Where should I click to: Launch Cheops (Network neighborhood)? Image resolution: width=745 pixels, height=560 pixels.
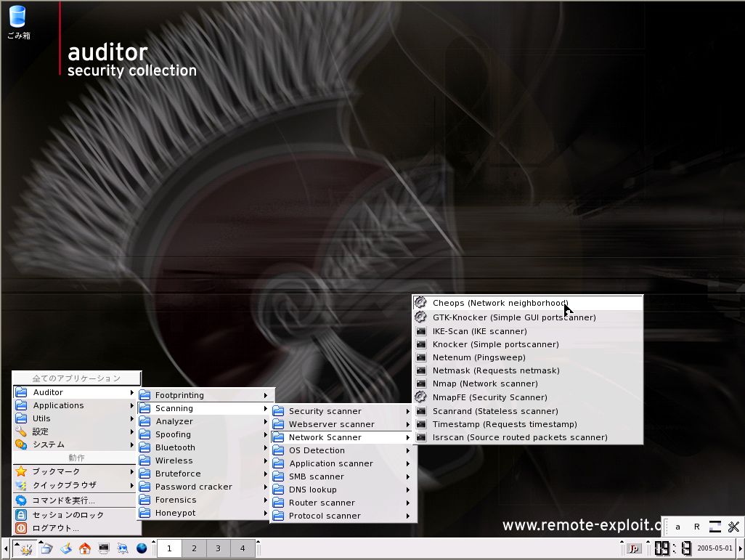pyautogui.click(x=527, y=303)
